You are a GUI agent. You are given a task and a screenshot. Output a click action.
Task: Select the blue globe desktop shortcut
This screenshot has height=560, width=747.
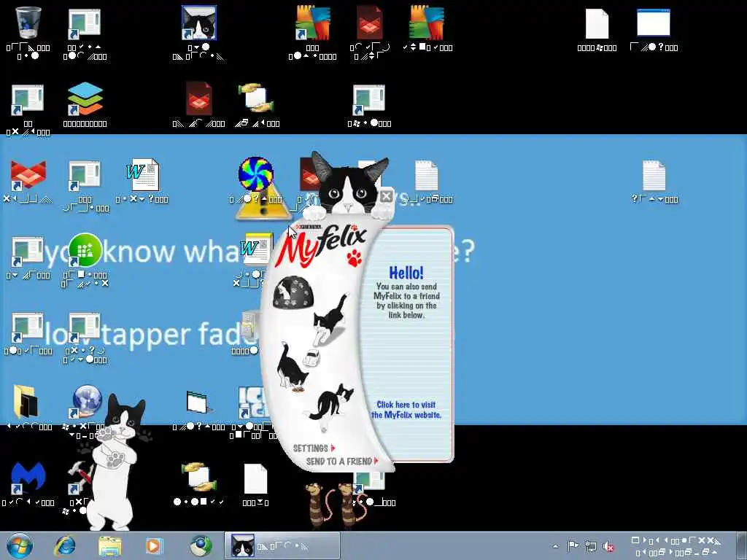pyautogui.click(x=87, y=401)
